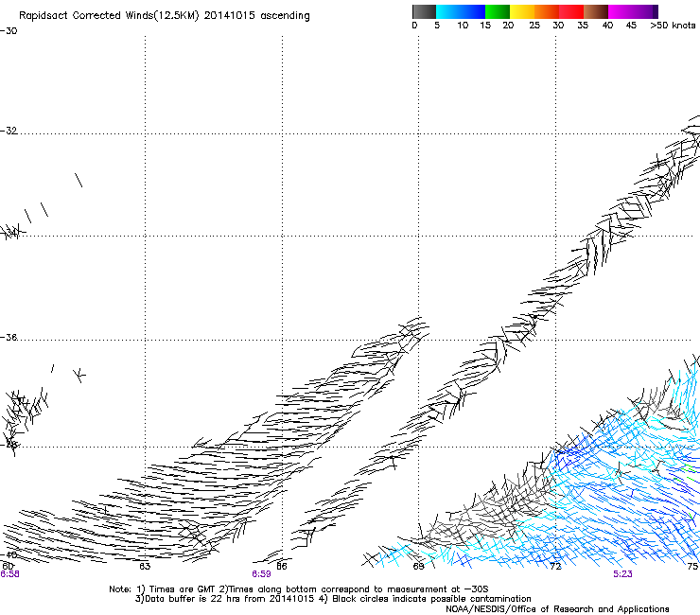The height and width of the screenshot is (615, 700).
Task: Click the '25' legend scale label
Action: pyautogui.click(x=534, y=26)
